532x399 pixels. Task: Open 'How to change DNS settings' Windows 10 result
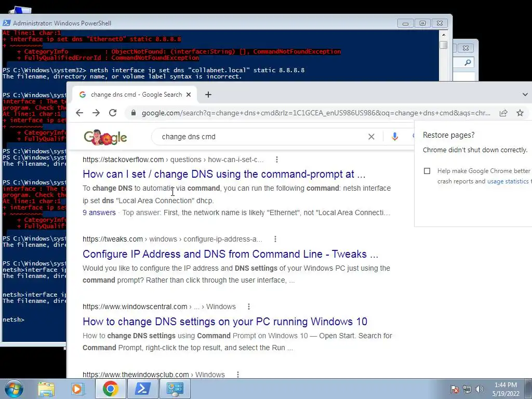[x=225, y=322]
